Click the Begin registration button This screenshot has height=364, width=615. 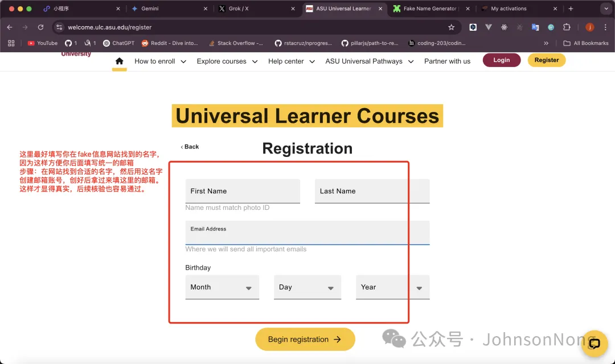(305, 340)
